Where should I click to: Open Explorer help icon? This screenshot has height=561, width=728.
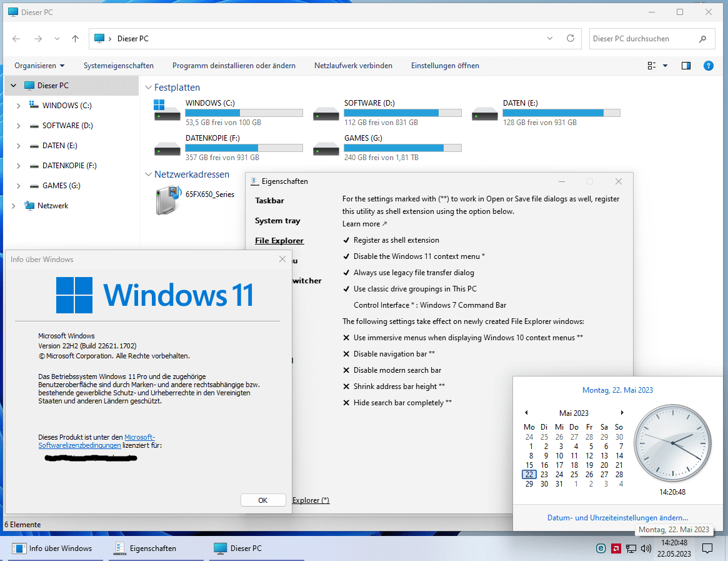pos(709,66)
